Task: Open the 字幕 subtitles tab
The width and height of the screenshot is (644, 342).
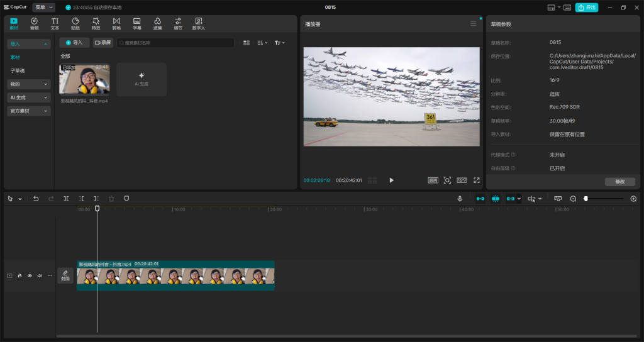Action: pos(136,24)
